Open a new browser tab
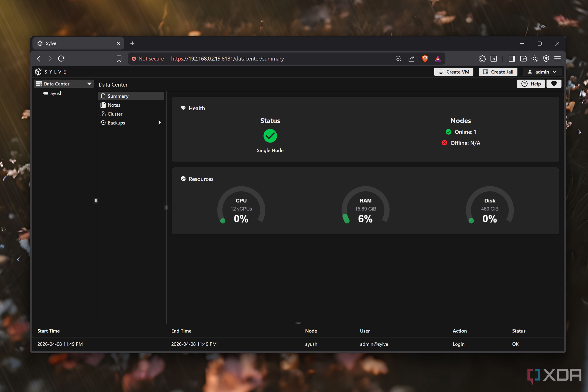This screenshot has height=392, width=588. [132, 43]
